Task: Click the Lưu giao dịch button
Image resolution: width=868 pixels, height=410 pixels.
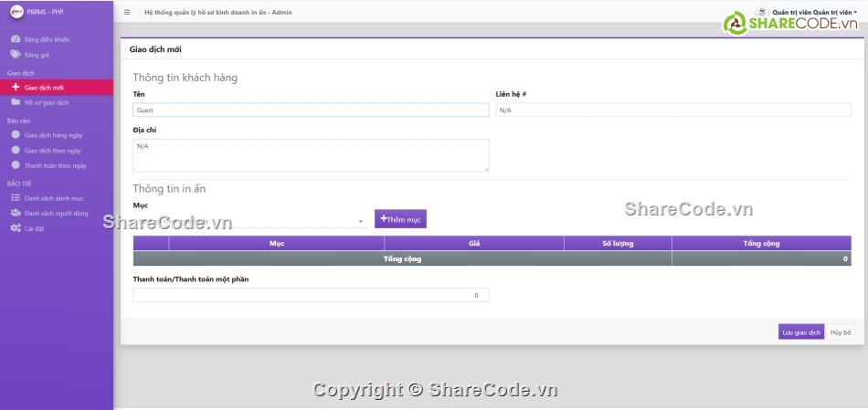Action: [800, 332]
